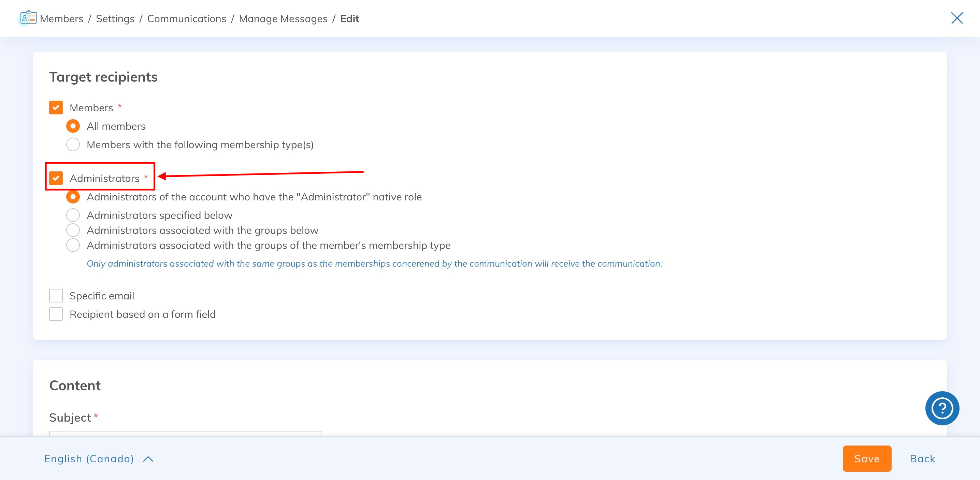The width and height of the screenshot is (980, 480).
Task: Click into the Subject input field
Action: click(x=186, y=434)
